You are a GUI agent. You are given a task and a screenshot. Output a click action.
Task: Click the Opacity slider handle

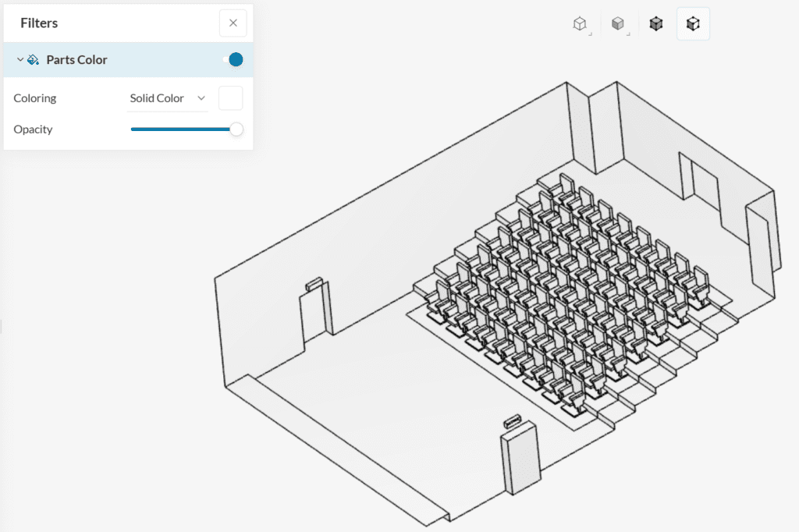[x=236, y=129]
